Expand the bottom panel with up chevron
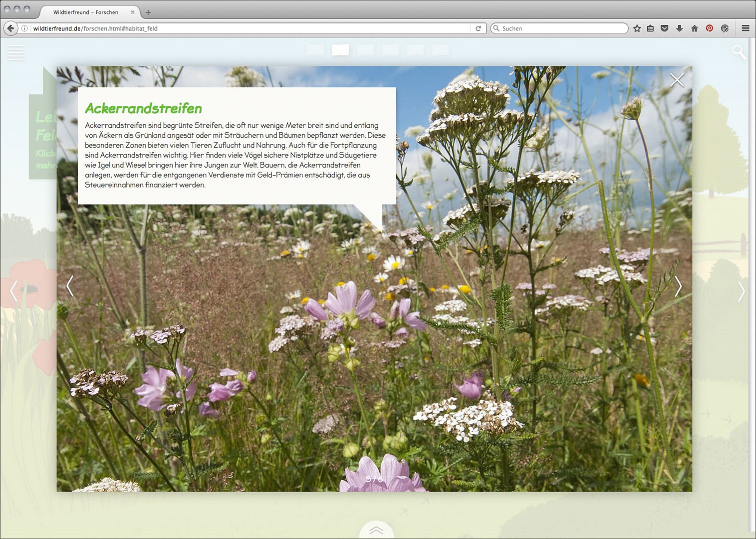 [x=376, y=531]
